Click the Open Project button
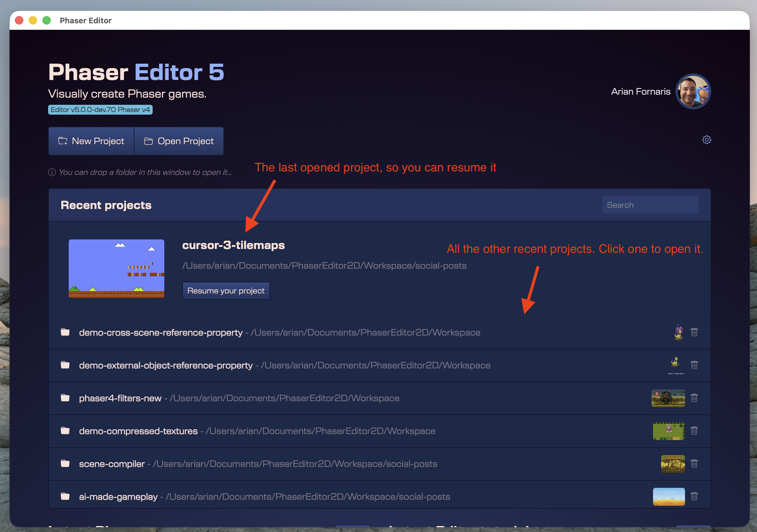 179,141
